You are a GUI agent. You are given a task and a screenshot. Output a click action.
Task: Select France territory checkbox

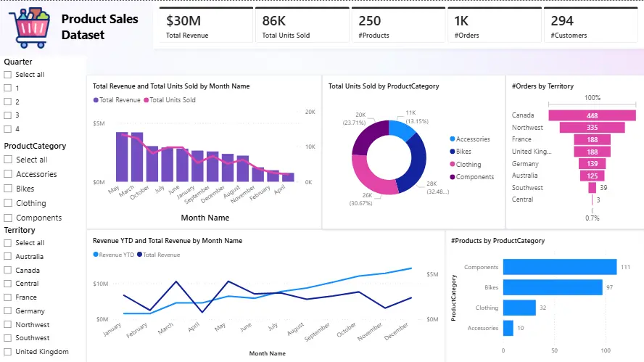[7, 297]
